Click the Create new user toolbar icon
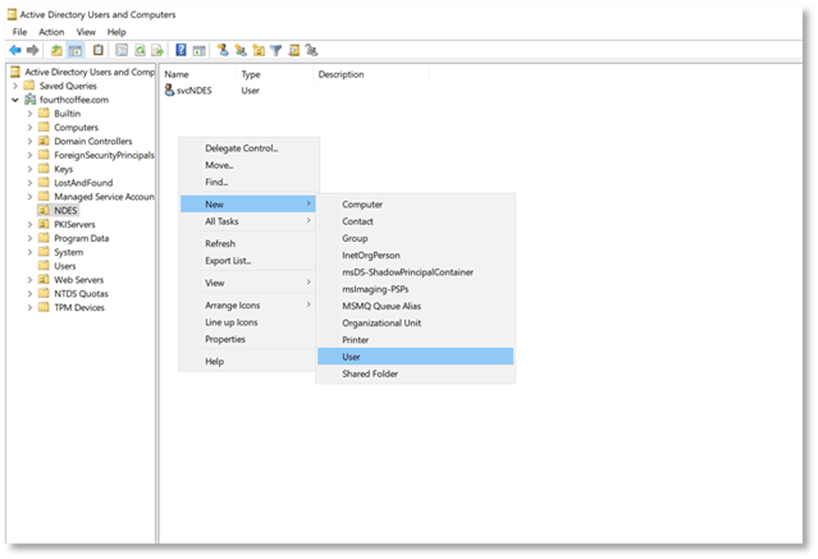818x559 pixels. pos(223,50)
